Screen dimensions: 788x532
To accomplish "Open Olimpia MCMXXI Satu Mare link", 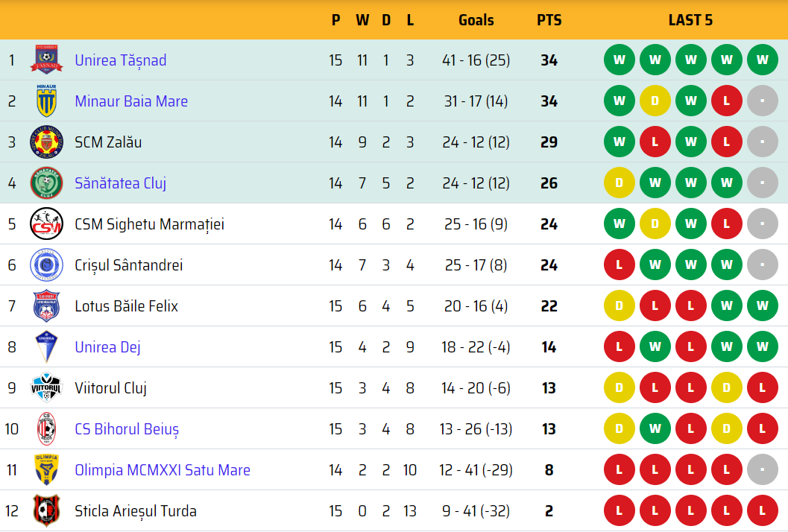I will (x=162, y=470).
